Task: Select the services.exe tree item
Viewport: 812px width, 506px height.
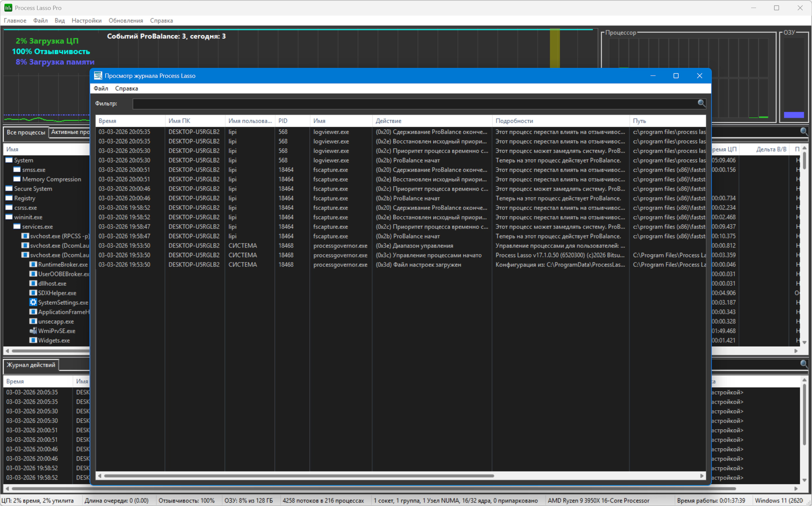Action: click(37, 227)
